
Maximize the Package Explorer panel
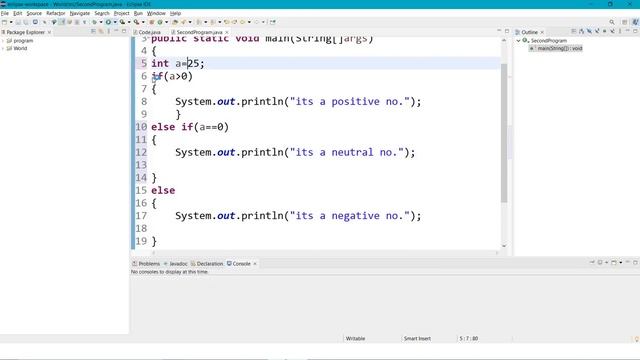click(x=124, y=31)
